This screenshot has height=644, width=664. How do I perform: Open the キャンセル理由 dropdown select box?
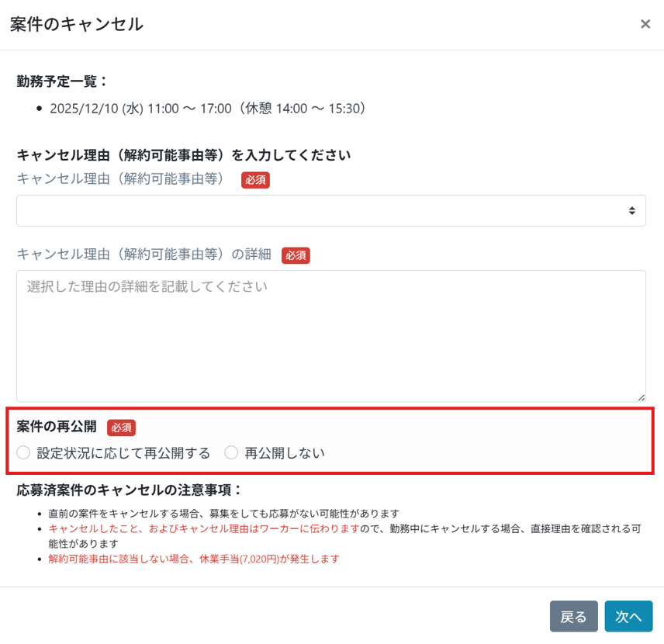coord(330,210)
